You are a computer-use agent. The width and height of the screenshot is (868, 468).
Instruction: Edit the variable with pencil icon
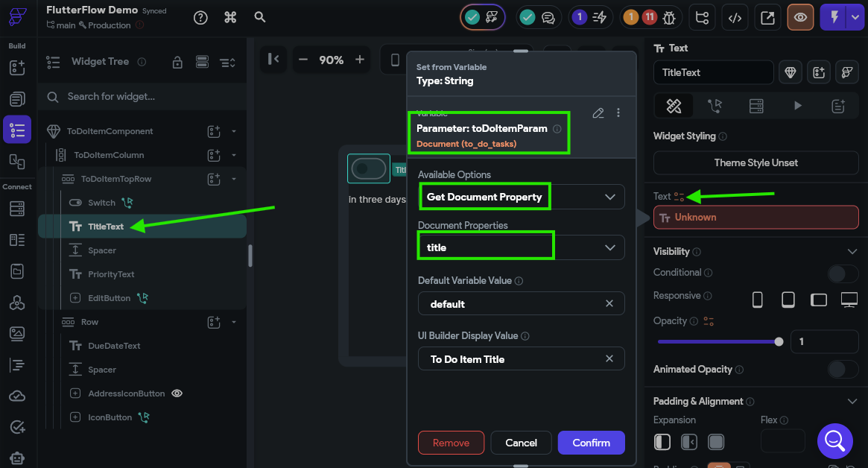pos(598,113)
